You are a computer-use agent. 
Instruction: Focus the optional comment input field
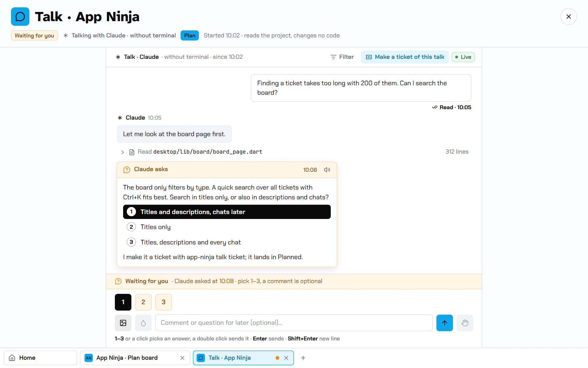coord(294,323)
